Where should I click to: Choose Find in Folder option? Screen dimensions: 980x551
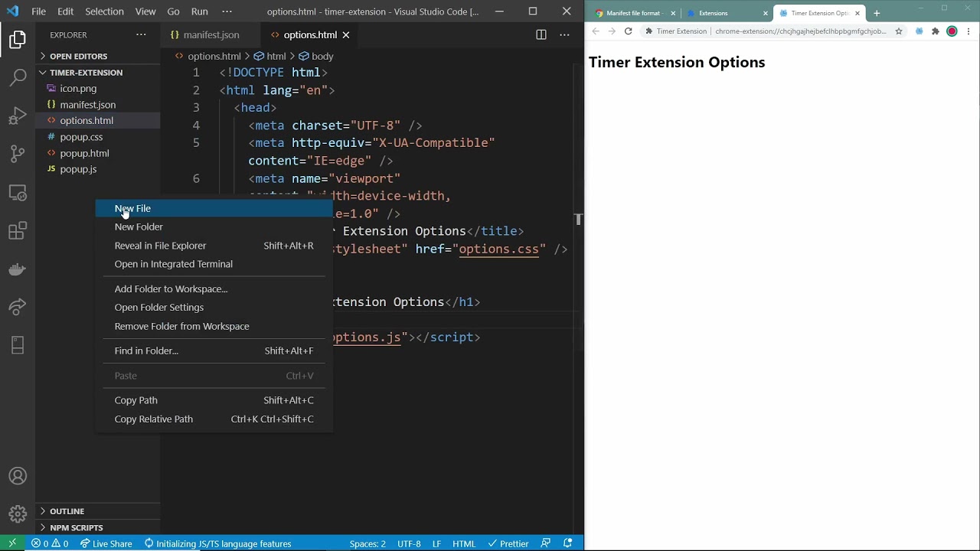click(214, 350)
